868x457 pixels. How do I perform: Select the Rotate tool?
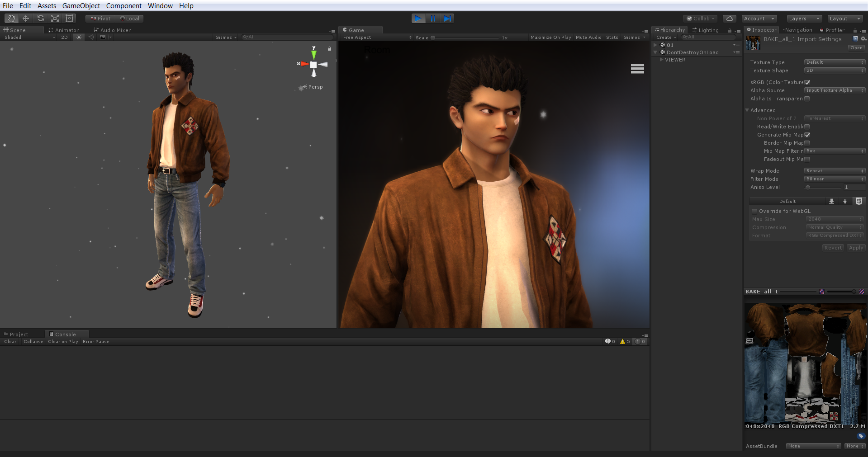(x=41, y=19)
